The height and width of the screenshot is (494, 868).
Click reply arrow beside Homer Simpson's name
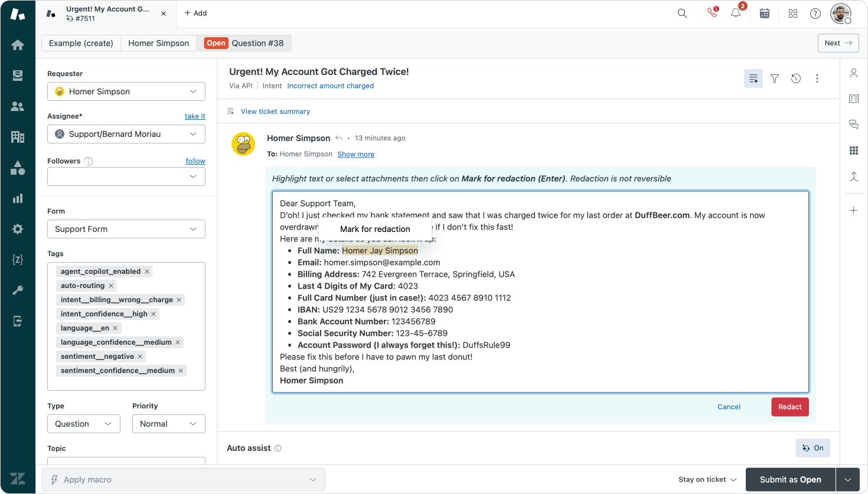point(339,138)
